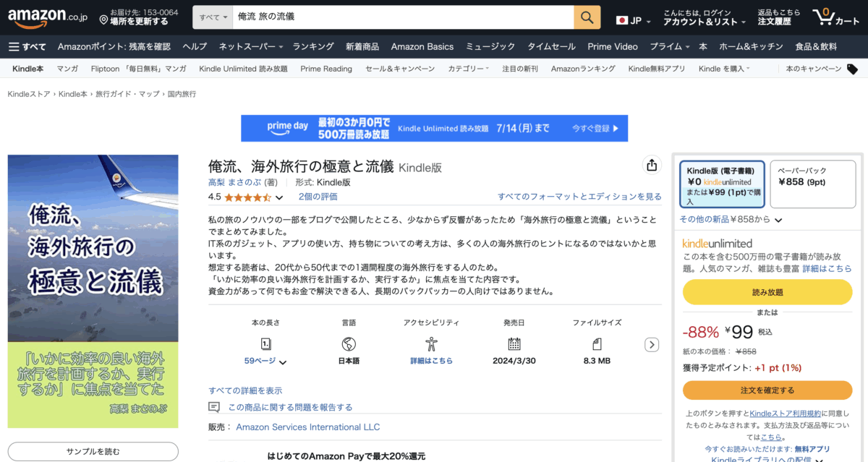
Task: Open the Kindle を購入 dropdown
Action: point(724,69)
